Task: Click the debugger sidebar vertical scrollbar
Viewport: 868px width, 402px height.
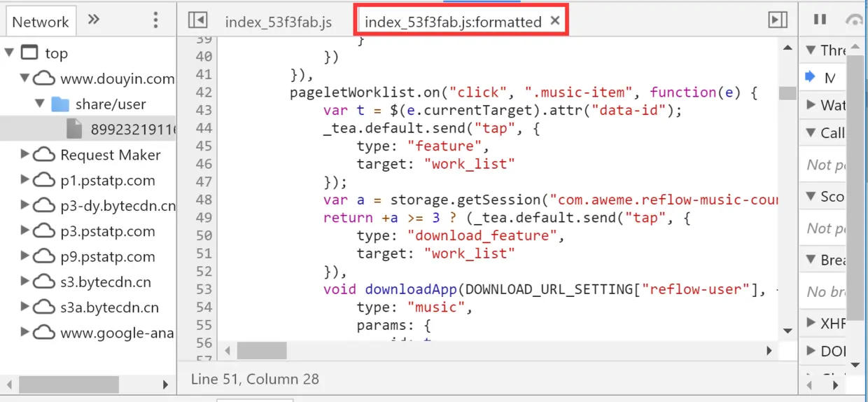Action: pyautogui.click(x=855, y=189)
